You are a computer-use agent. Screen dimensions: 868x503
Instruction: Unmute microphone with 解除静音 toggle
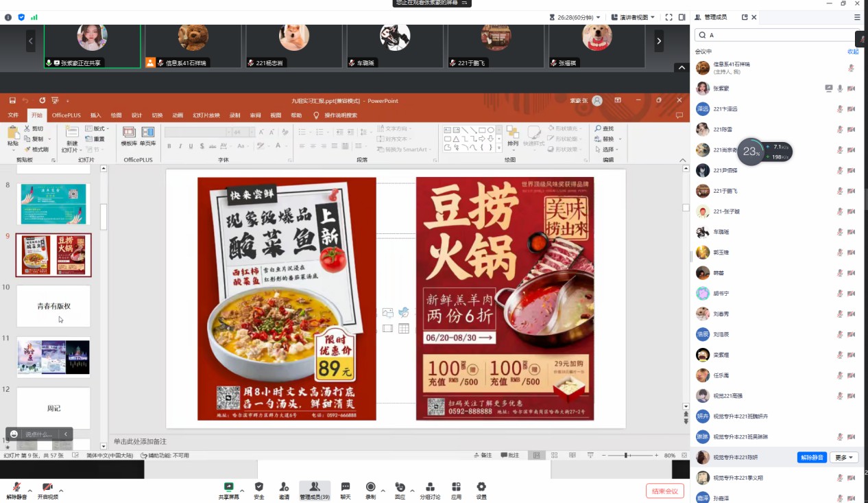tap(16, 488)
